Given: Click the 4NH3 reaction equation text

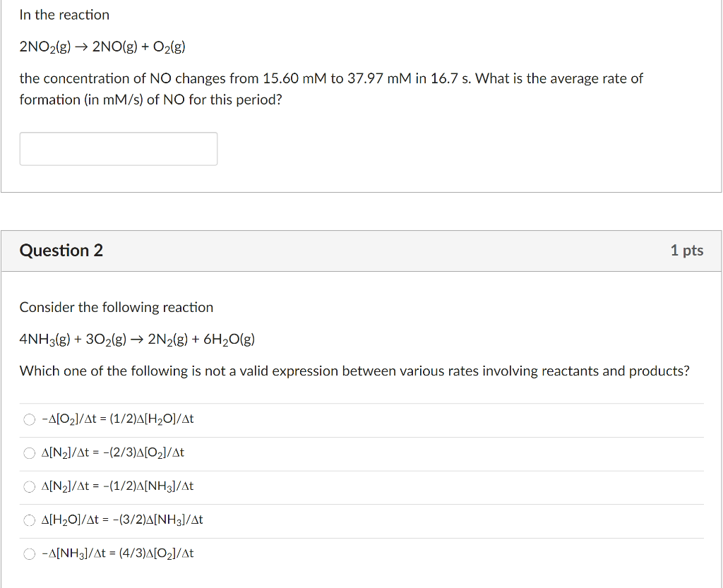Looking at the screenshot, I should (136, 339).
